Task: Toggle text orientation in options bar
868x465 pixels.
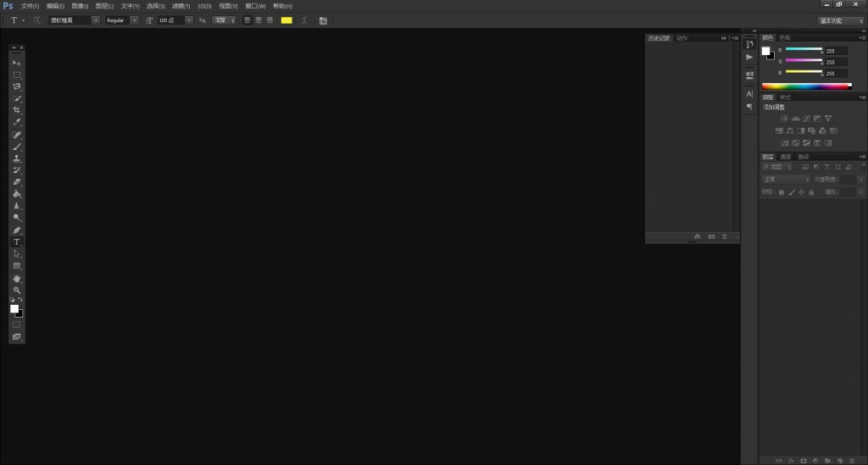Action: click(x=37, y=20)
